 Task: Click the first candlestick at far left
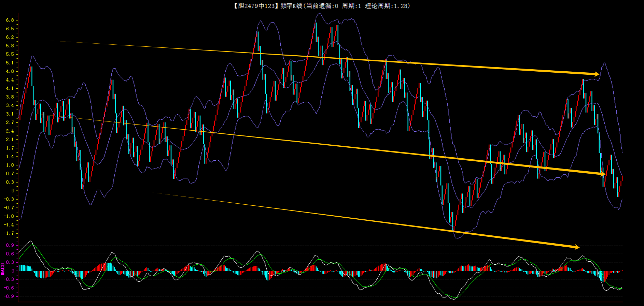(x=20, y=114)
